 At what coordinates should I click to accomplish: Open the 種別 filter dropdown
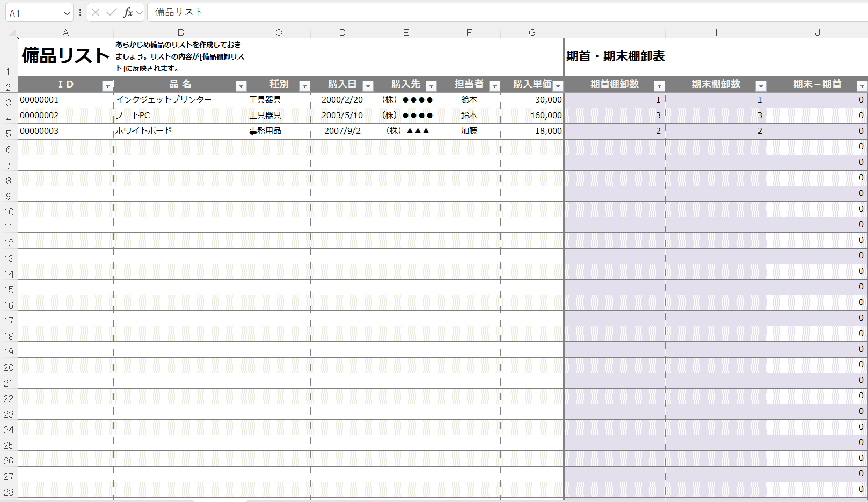(304, 86)
